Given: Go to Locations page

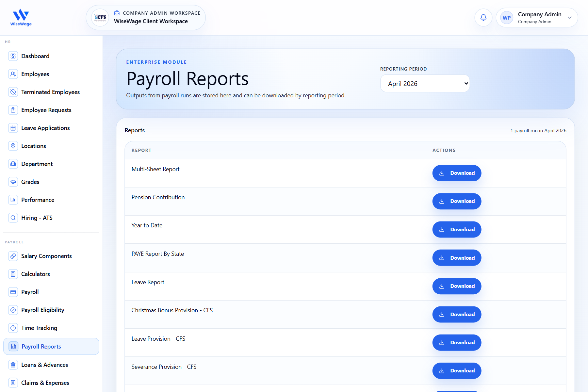Looking at the screenshot, I should (x=51, y=146).
